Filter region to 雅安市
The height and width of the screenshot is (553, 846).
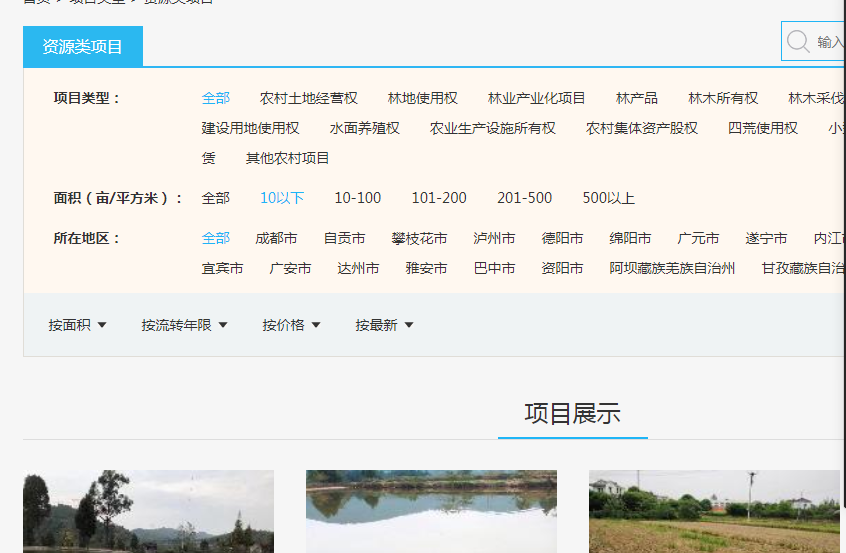point(426,268)
